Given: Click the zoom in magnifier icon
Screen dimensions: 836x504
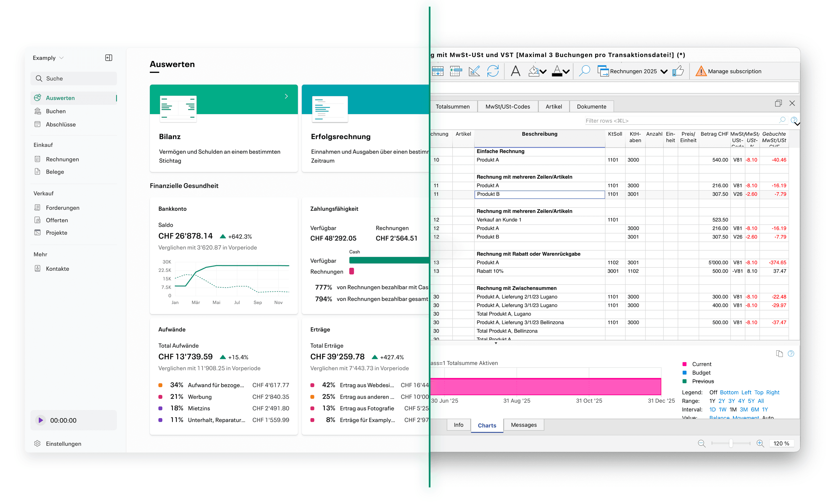Looking at the screenshot, I should 760,443.
